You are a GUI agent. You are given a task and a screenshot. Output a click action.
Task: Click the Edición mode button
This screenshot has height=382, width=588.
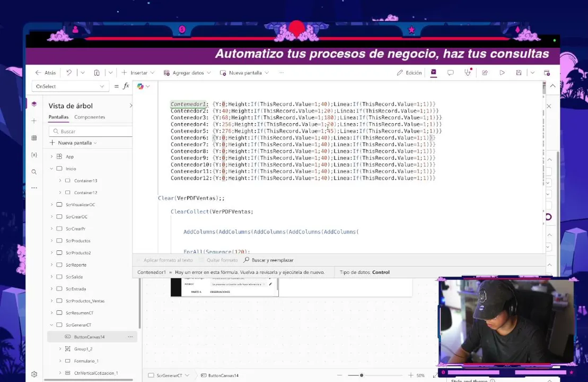coord(409,73)
